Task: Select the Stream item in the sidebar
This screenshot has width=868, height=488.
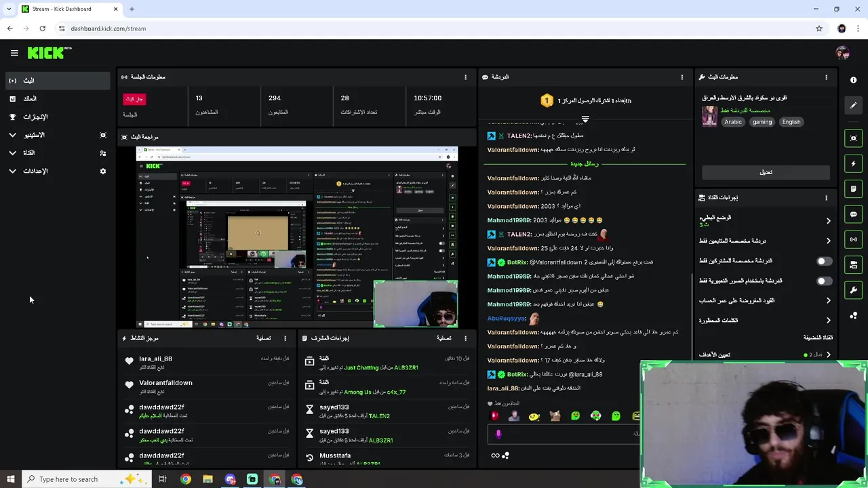Action: coord(58,81)
